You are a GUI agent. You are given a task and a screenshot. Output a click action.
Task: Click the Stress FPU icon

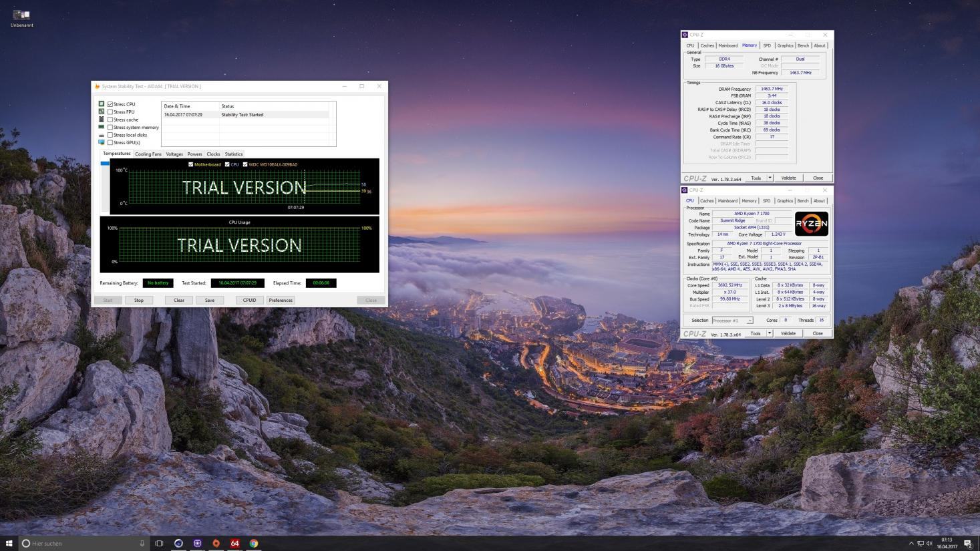tap(102, 112)
